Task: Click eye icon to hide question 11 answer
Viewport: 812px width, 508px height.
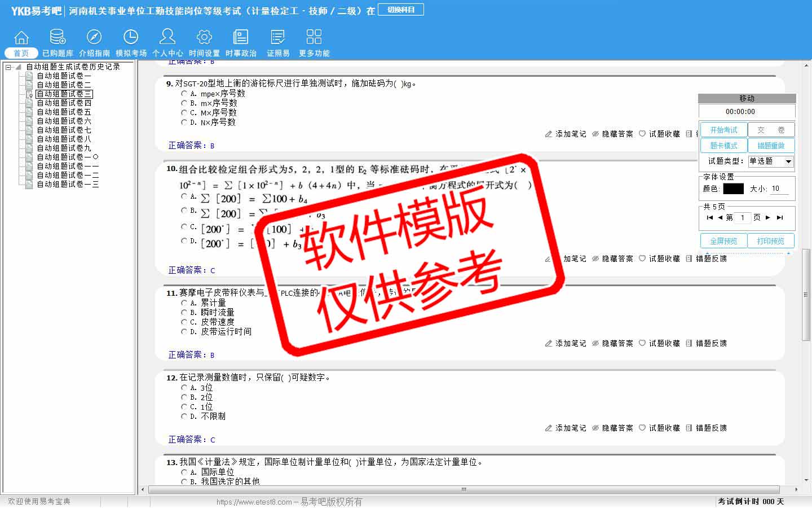Action: (x=595, y=344)
